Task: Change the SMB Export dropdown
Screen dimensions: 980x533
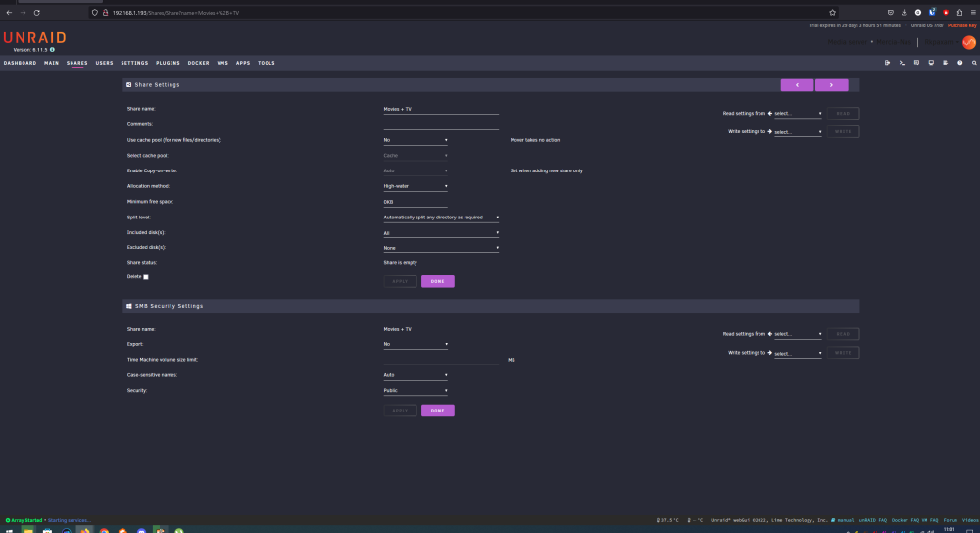Action: 415,344
